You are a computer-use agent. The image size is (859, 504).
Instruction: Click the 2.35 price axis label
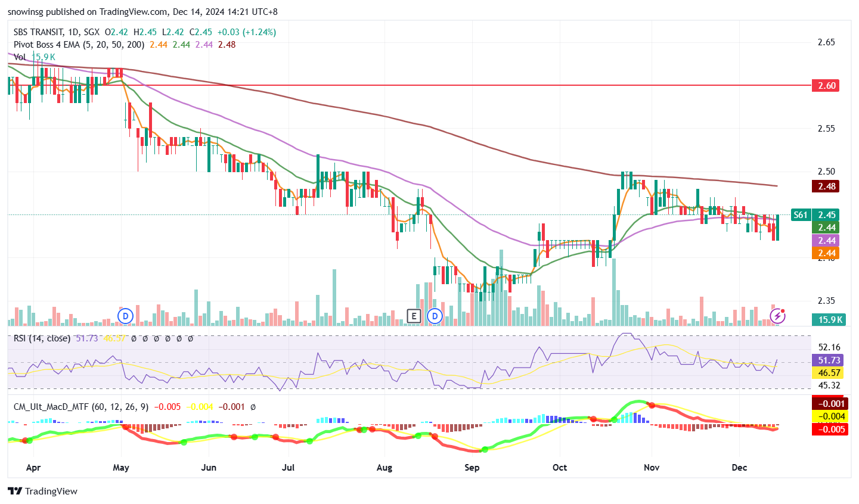tap(826, 301)
